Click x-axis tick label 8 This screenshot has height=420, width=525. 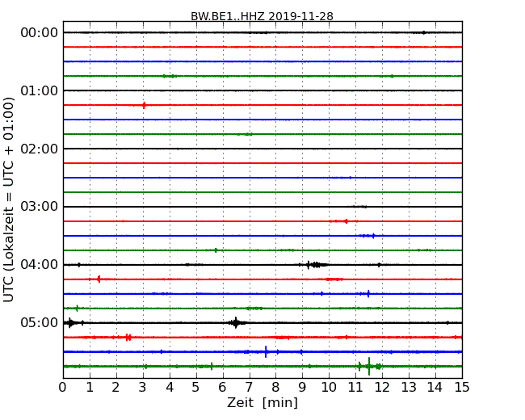[275, 388]
